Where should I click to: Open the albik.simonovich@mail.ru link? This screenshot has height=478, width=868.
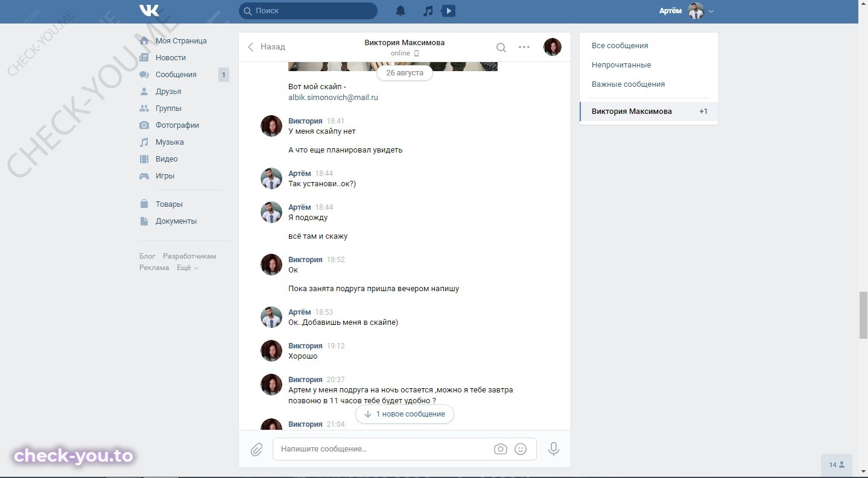click(x=333, y=97)
